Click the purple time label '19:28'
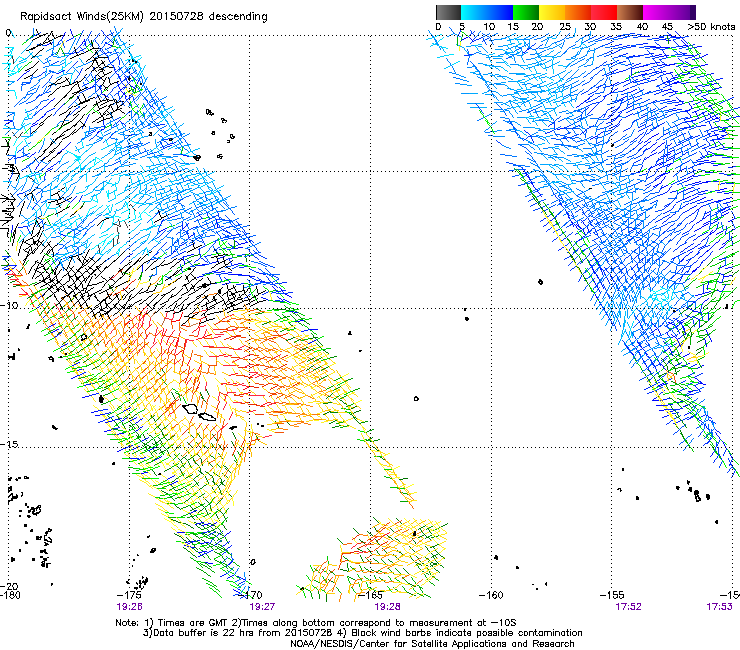Screen dimensions: 740x650 [x=387, y=607]
